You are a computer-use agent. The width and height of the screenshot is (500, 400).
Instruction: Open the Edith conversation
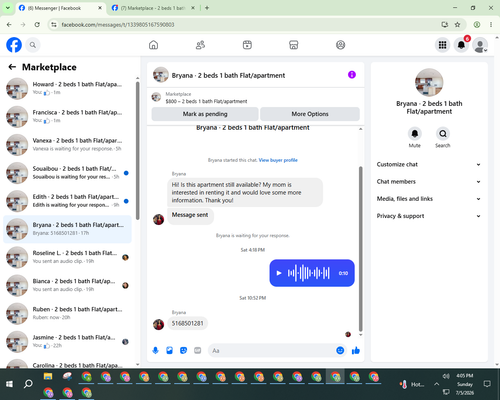(x=67, y=201)
